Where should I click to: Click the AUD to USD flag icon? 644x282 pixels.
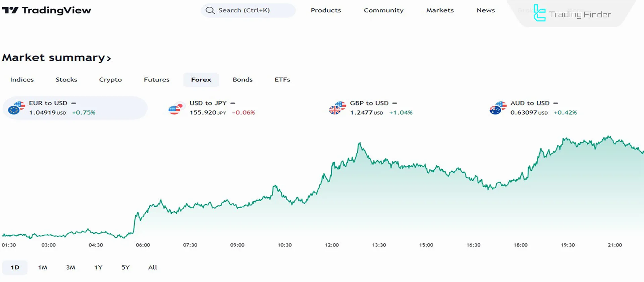coord(498,108)
